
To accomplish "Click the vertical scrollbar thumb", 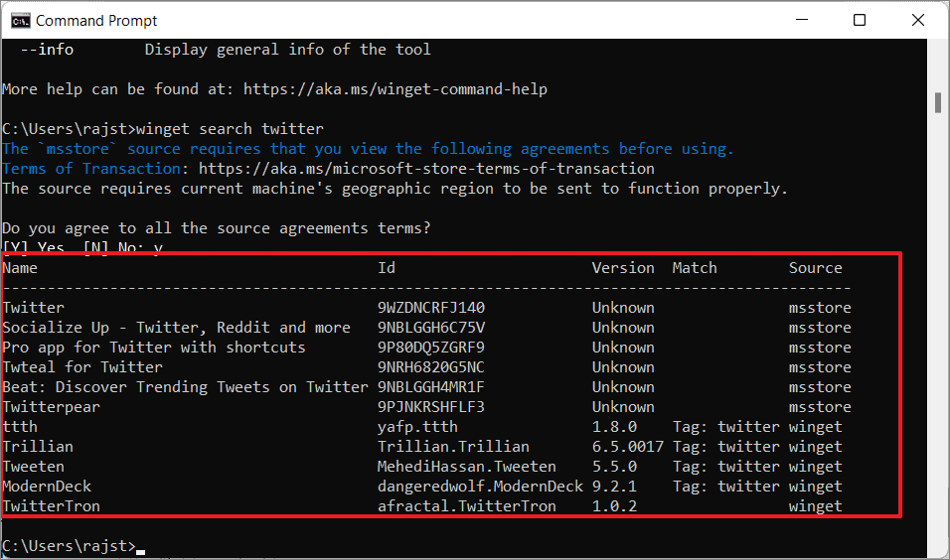I will pyautogui.click(x=938, y=102).
